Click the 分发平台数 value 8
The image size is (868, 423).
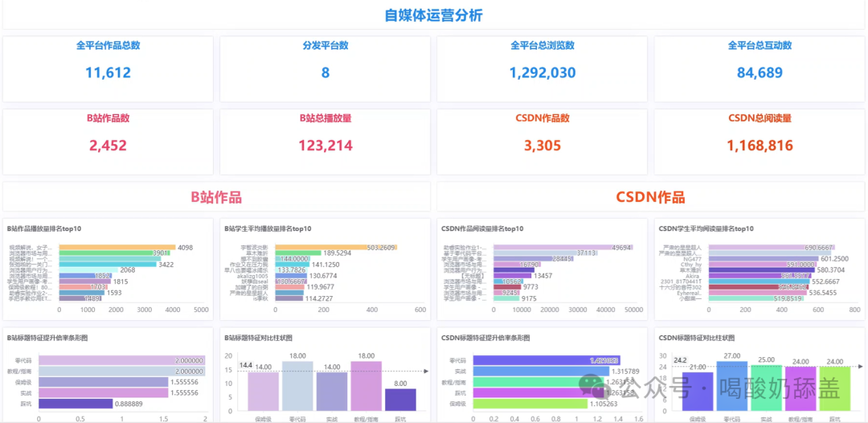point(325,72)
